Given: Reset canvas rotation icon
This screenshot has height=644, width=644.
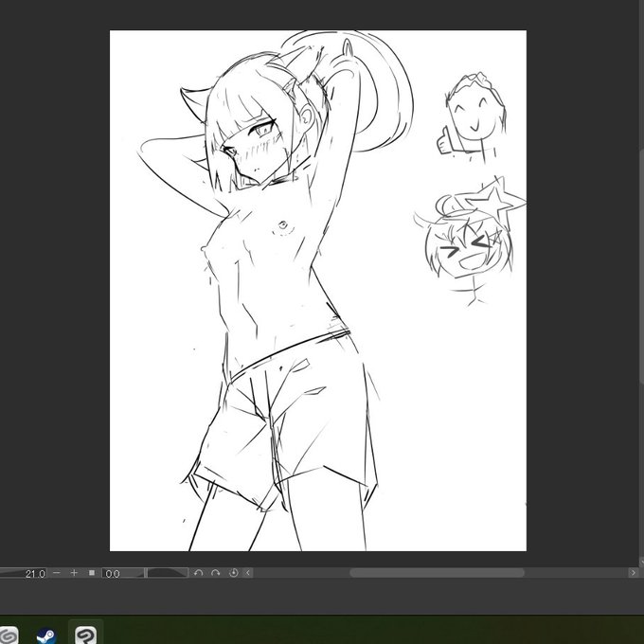Looking at the screenshot, I should (x=233, y=573).
